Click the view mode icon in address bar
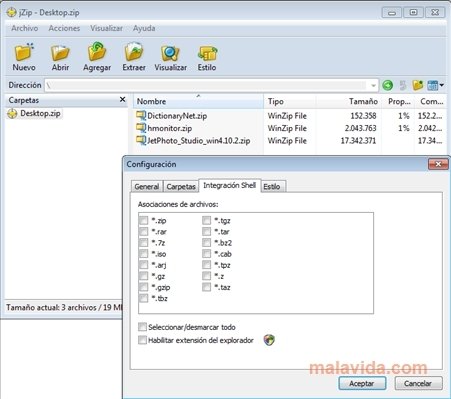 coord(433,85)
